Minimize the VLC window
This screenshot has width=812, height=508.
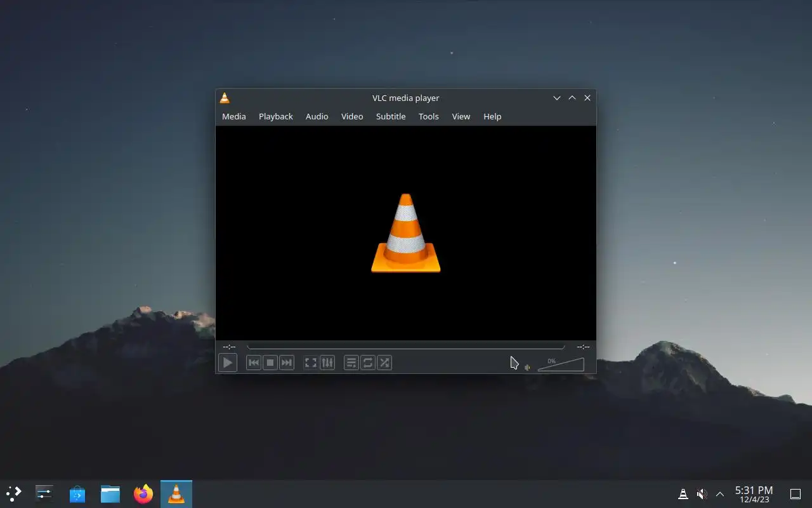pos(557,98)
